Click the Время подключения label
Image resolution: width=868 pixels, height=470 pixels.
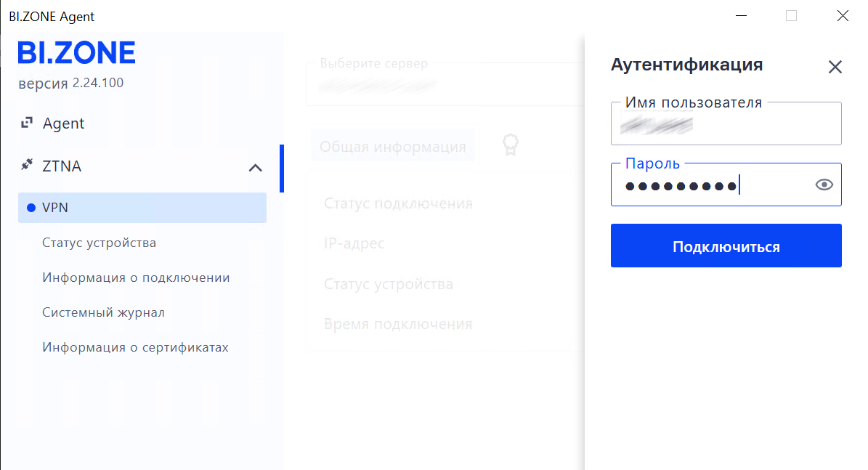coord(398,324)
